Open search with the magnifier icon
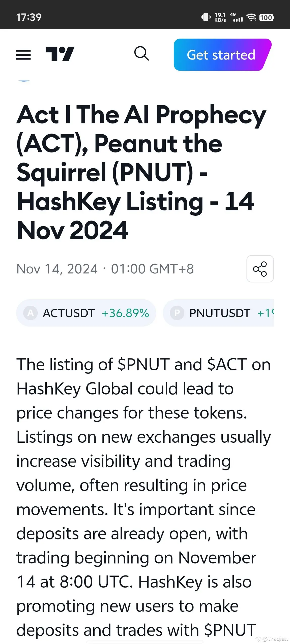The image size is (290, 644). click(x=141, y=53)
